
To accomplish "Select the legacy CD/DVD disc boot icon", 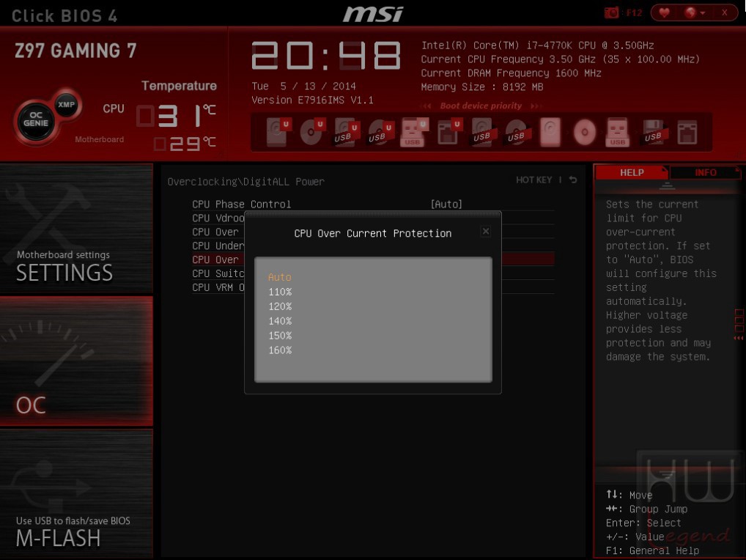I will 585,132.
